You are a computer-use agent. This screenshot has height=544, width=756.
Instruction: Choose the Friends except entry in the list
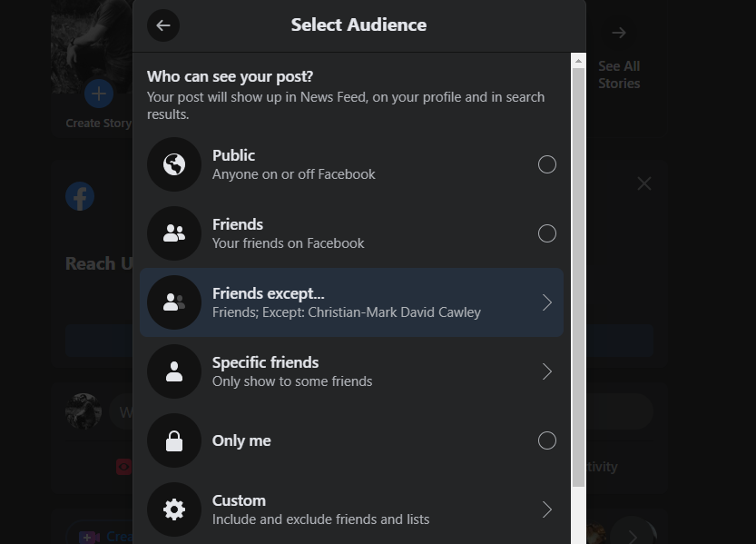pos(354,302)
